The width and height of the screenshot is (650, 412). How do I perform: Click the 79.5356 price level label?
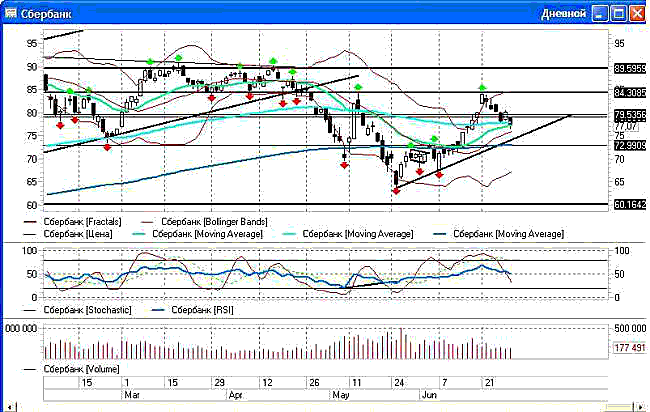[x=630, y=114]
